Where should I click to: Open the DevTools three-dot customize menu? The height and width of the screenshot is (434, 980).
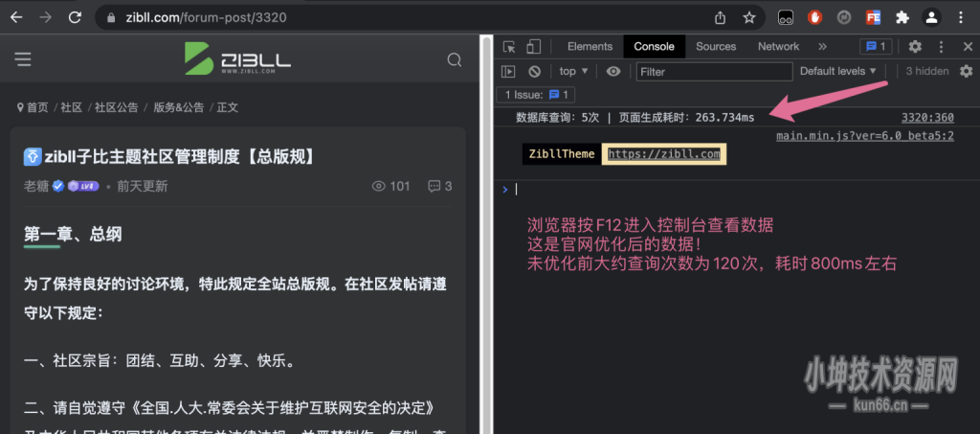(x=942, y=47)
